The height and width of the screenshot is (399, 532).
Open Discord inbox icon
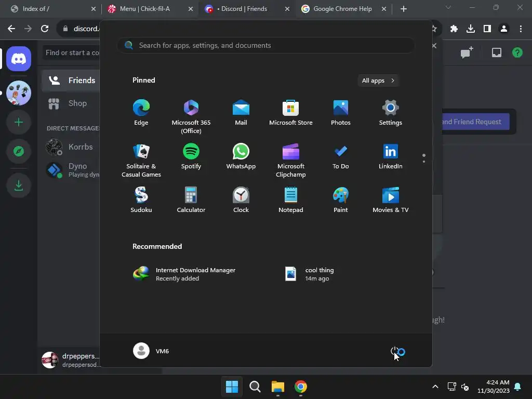coord(496,52)
